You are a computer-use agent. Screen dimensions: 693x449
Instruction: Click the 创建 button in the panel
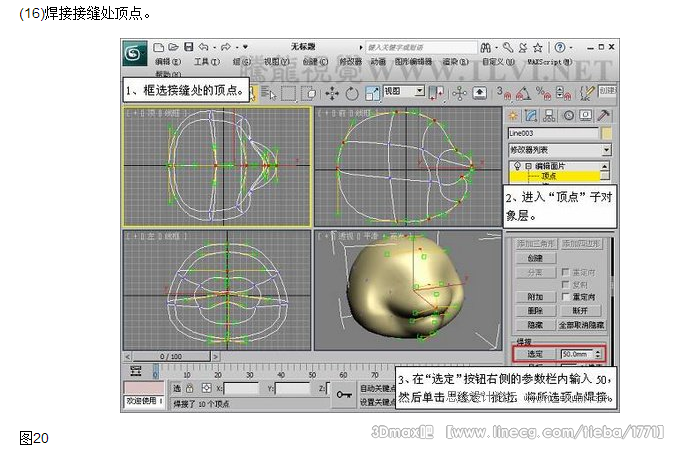tap(535, 258)
